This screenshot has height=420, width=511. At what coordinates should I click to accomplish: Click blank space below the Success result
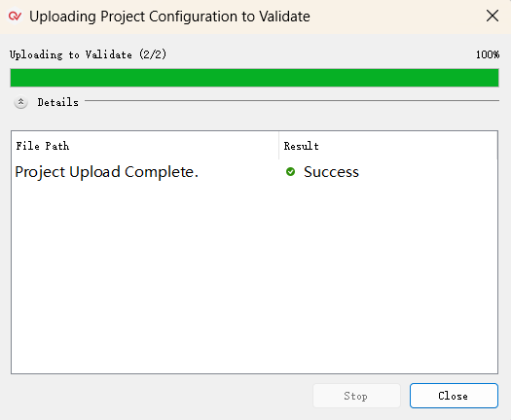388,277
